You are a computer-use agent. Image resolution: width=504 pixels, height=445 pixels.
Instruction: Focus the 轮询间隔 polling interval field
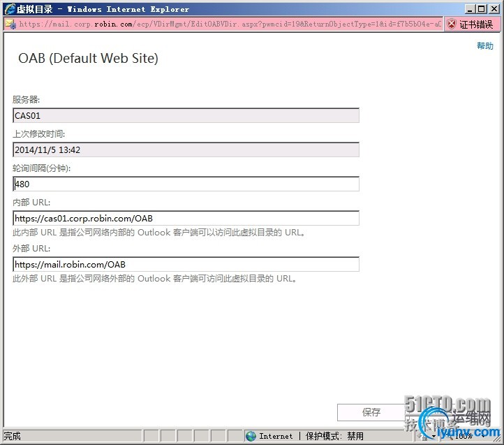click(186, 184)
